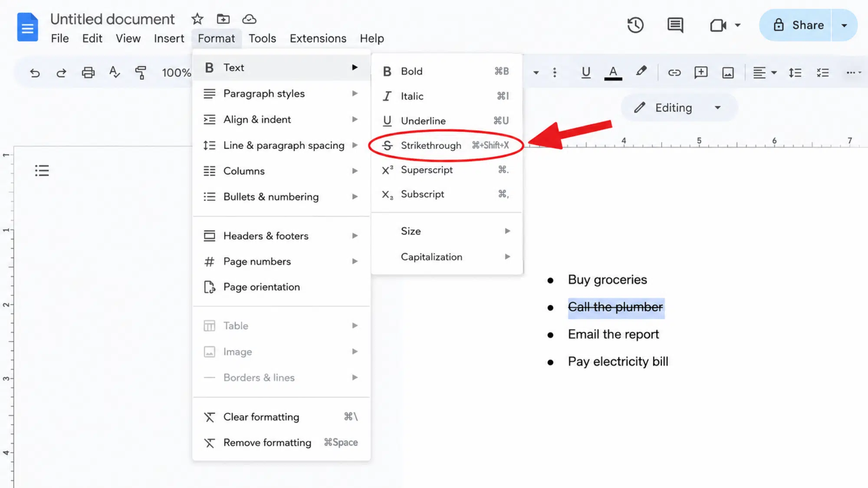Apply Subscript formatting
Viewport: 868px width, 488px height.
point(447,194)
